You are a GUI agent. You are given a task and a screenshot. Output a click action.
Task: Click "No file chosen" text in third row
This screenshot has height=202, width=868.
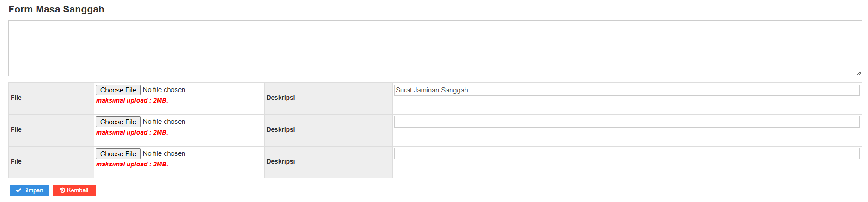point(164,153)
